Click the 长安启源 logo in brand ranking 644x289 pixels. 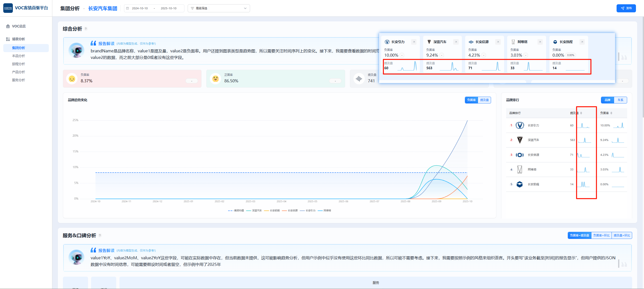[519, 155]
